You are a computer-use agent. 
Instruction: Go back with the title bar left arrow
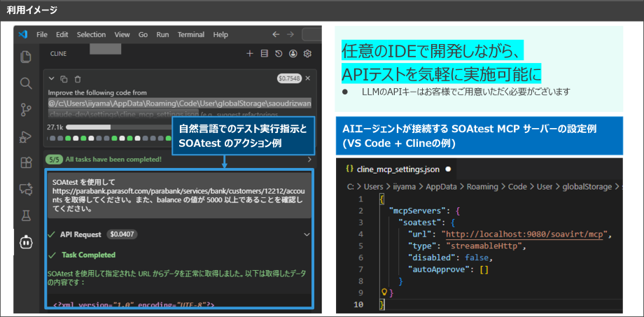click(x=276, y=34)
